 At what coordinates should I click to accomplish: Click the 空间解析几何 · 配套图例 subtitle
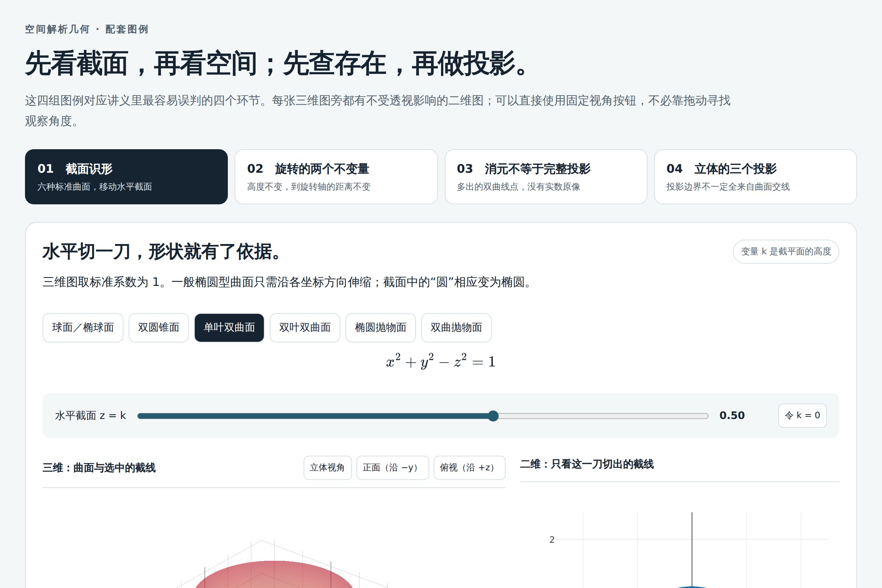(87, 29)
